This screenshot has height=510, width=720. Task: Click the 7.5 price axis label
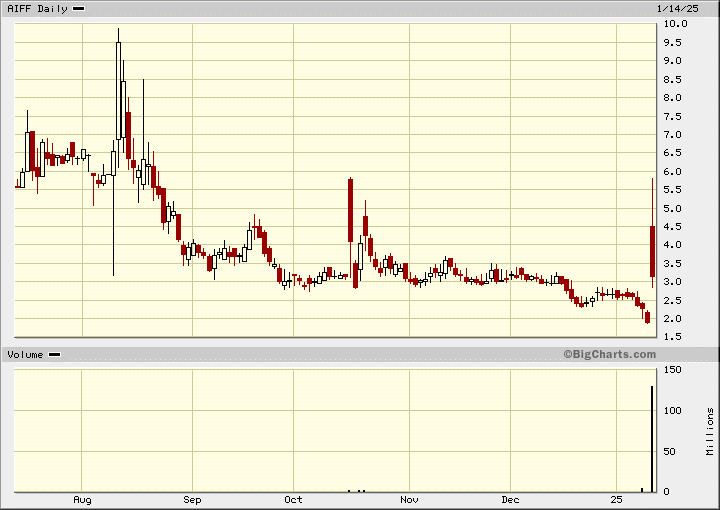(x=672, y=117)
